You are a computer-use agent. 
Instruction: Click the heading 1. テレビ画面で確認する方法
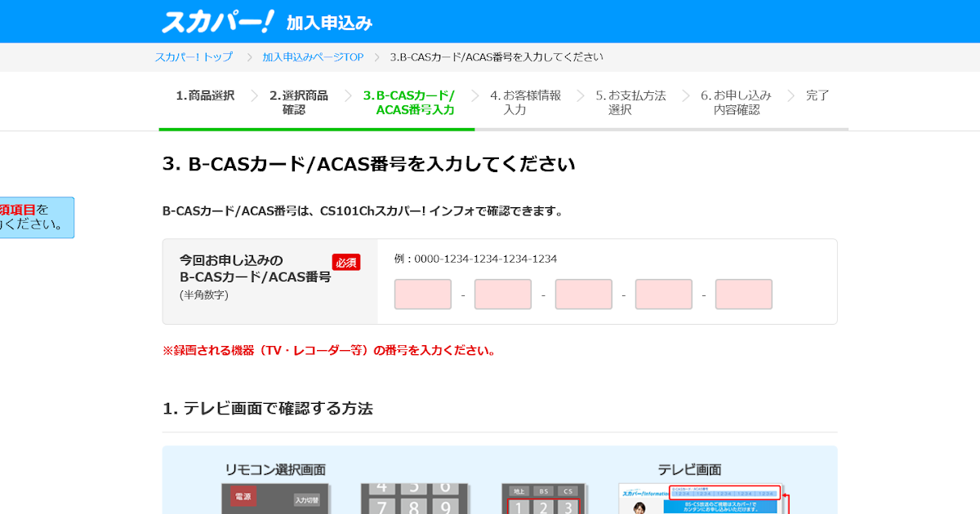coord(268,408)
